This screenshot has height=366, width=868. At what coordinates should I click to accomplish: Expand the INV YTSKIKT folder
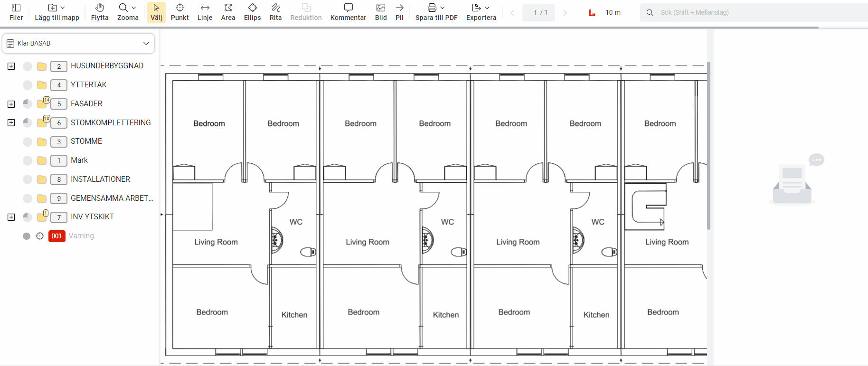coord(11,217)
